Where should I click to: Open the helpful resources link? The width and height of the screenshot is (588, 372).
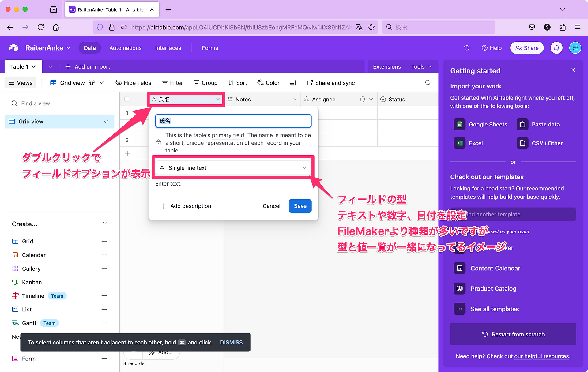coord(541,356)
